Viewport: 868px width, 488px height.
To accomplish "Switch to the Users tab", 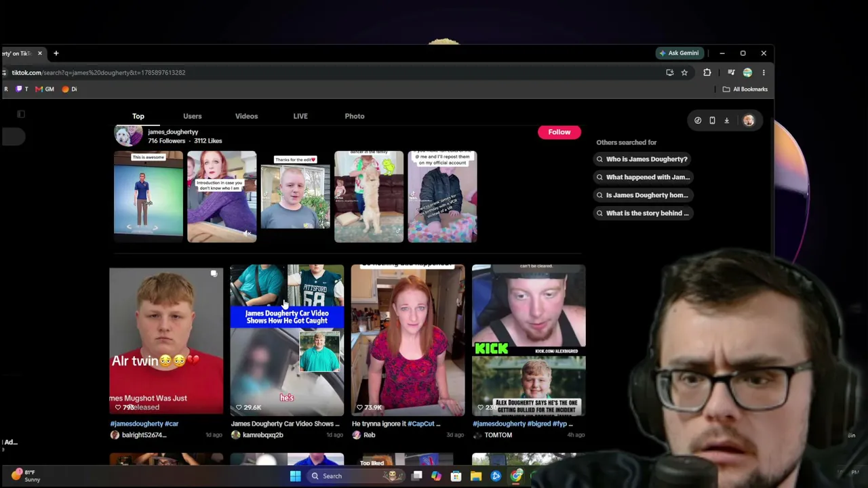I will point(192,116).
